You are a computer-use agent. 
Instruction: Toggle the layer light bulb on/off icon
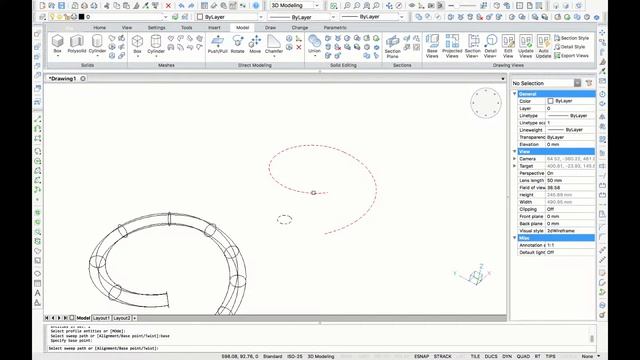click(x=52, y=17)
